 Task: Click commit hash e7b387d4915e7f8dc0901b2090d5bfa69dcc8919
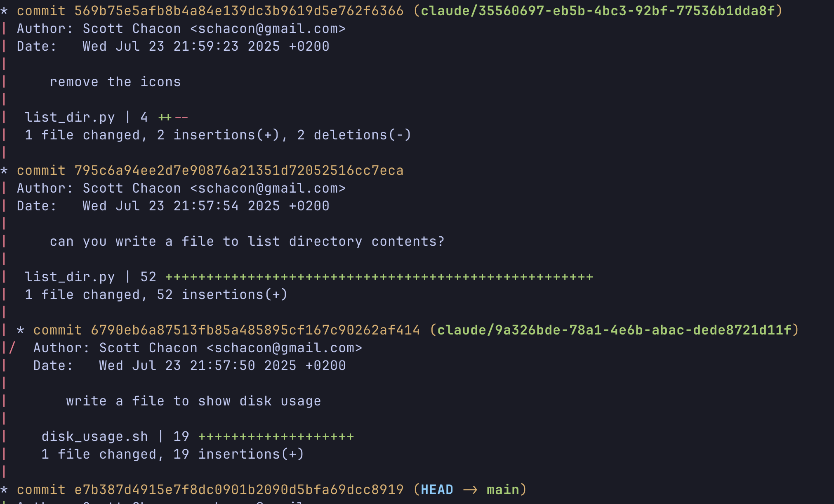(239, 490)
